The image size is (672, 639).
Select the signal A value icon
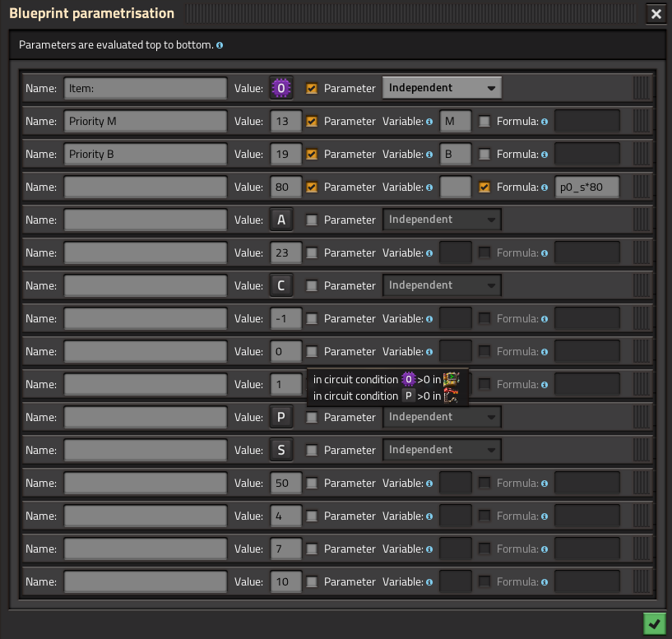click(281, 220)
